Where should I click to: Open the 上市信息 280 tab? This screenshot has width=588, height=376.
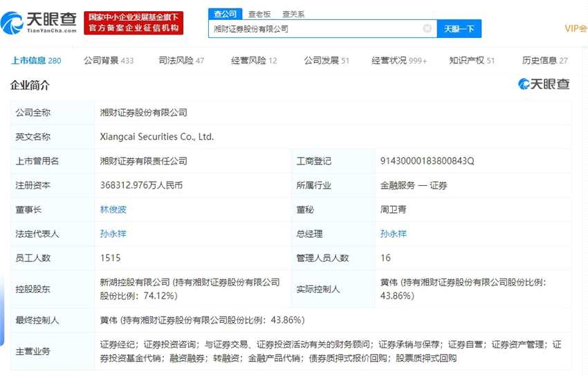click(x=36, y=60)
